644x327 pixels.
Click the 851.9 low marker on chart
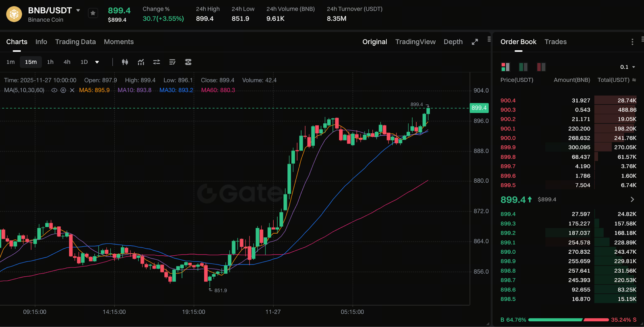click(x=221, y=290)
